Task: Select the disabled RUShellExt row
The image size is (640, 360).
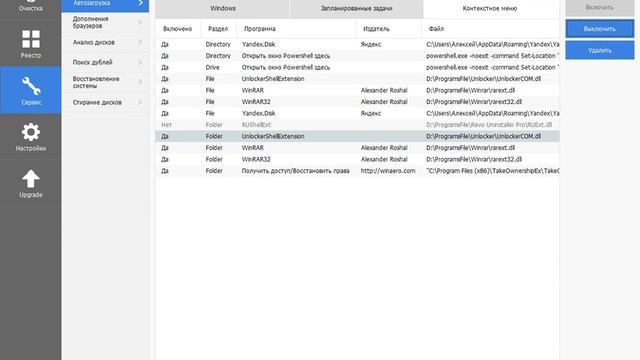Action: (x=358, y=124)
